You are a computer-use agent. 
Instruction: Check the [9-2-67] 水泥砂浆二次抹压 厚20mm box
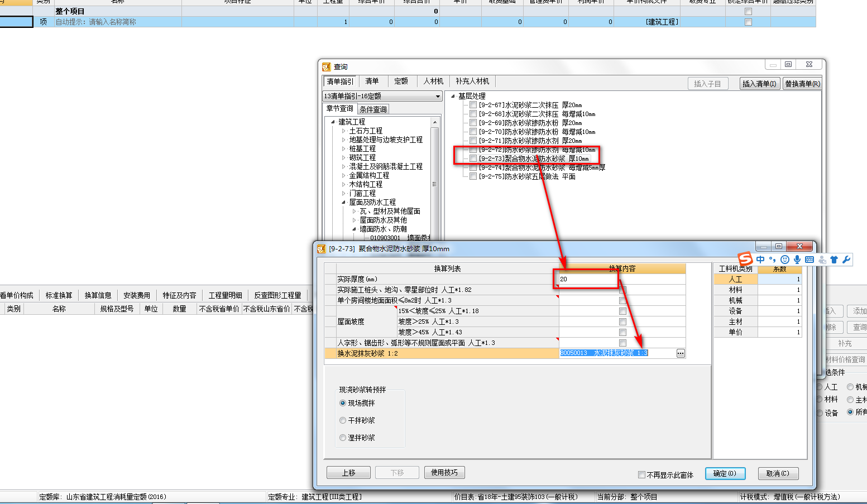473,105
